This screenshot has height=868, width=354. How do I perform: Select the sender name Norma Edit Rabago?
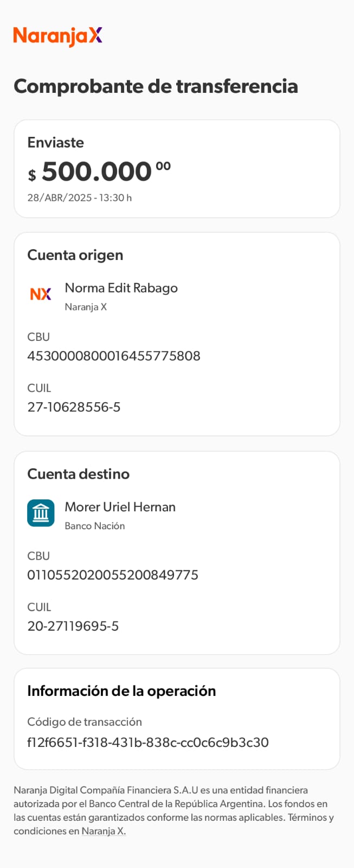[x=121, y=288]
